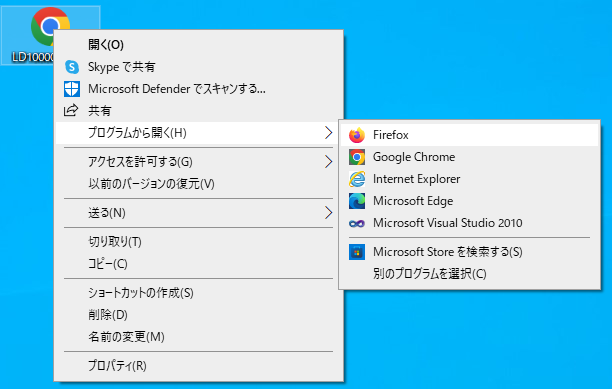Select ショートカットの作成(S)
The width and height of the screenshot is (612, 389).
[199, 293]
